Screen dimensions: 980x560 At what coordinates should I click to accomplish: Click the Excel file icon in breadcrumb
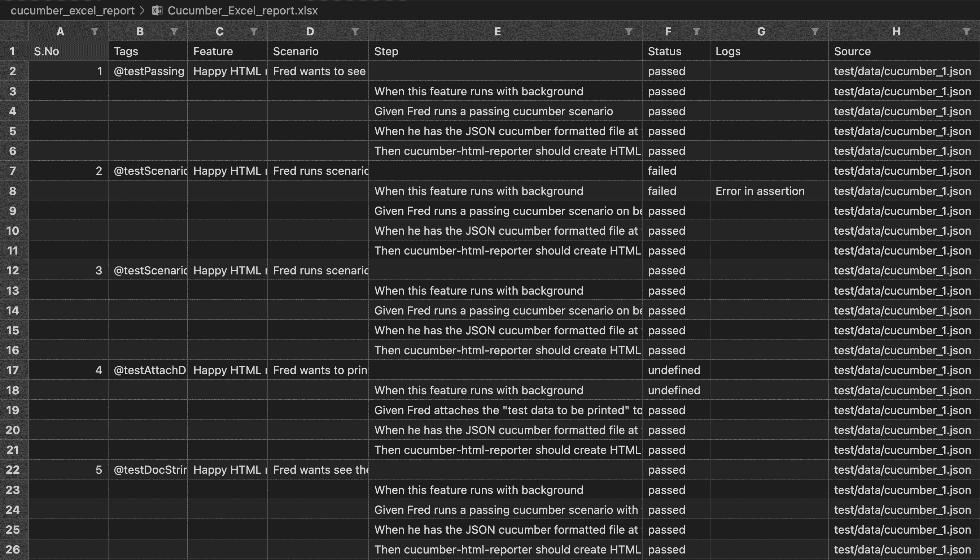click(157, 10)
